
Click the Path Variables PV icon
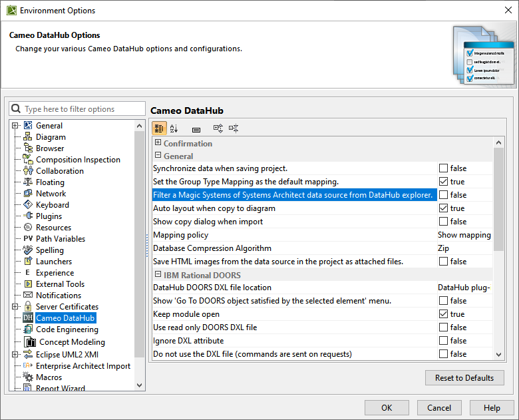click(28, 238)
